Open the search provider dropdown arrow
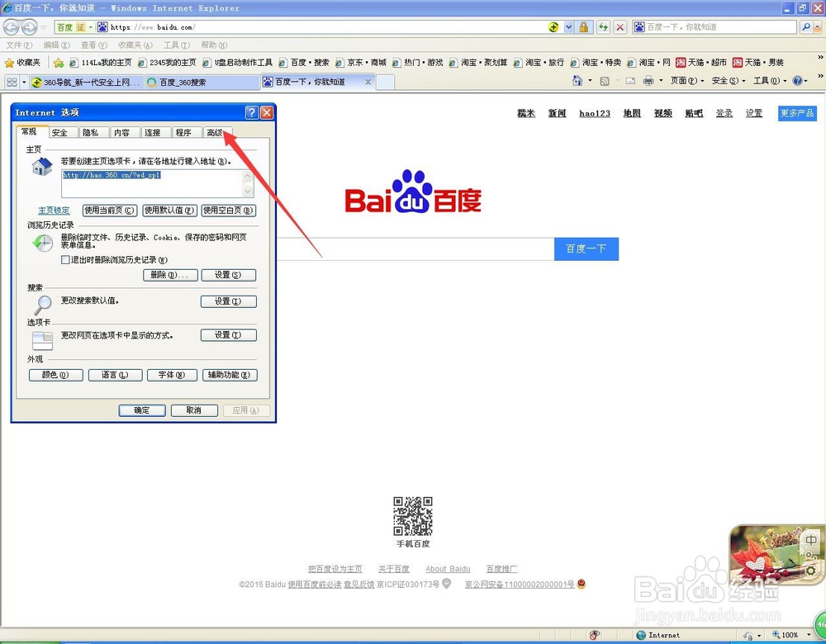The width and height of the screenshot is (826, 644). pyautogui.click(x=819, y=27)
